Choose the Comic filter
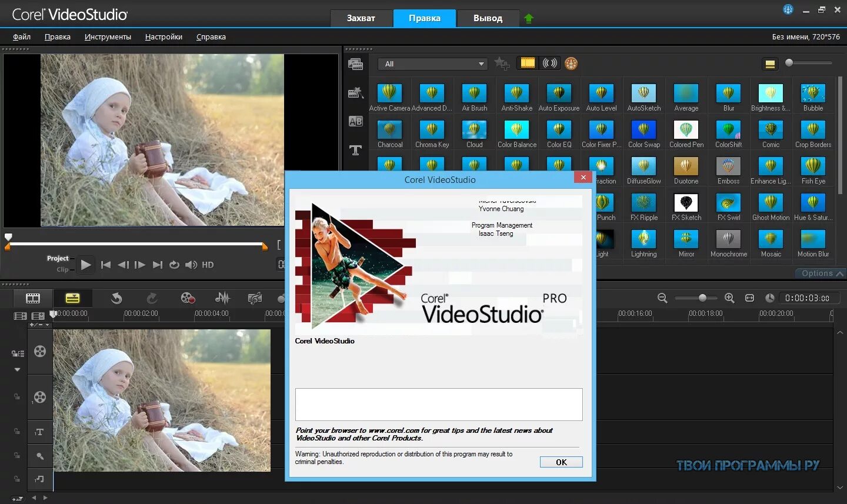Viewport: 847px width, 504px height. [771, 134]
